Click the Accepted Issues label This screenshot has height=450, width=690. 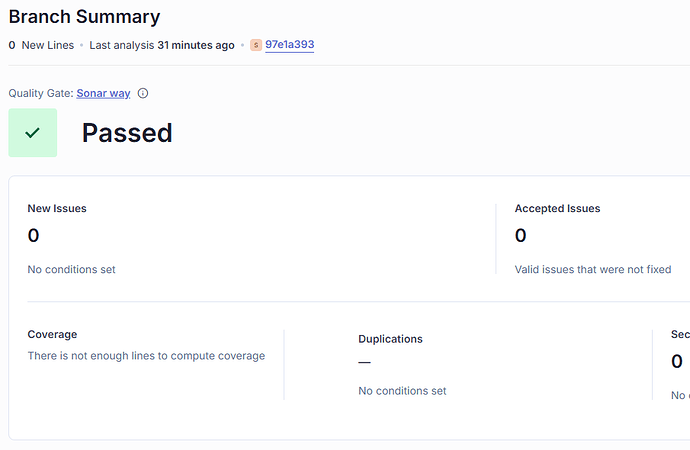tap(558, 209)
